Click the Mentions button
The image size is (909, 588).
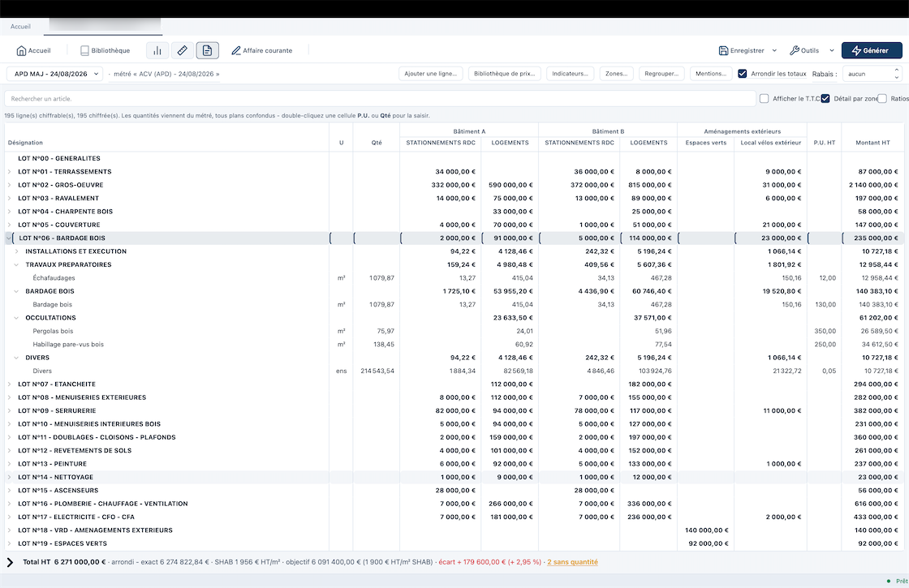pos(711,74)
